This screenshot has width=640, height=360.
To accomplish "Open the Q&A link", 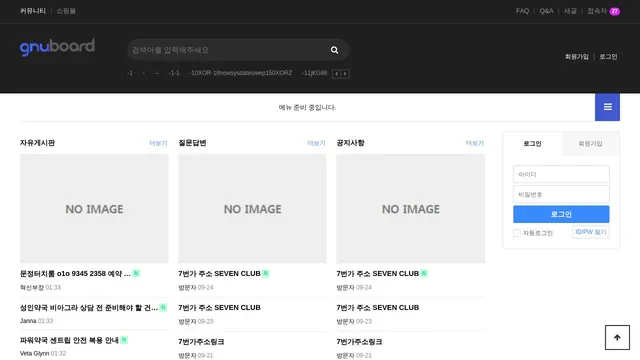I will tap(546, 11).
